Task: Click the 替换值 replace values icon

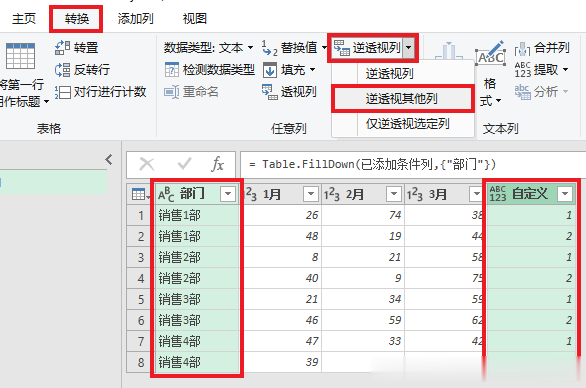Action: pos(269,47)
